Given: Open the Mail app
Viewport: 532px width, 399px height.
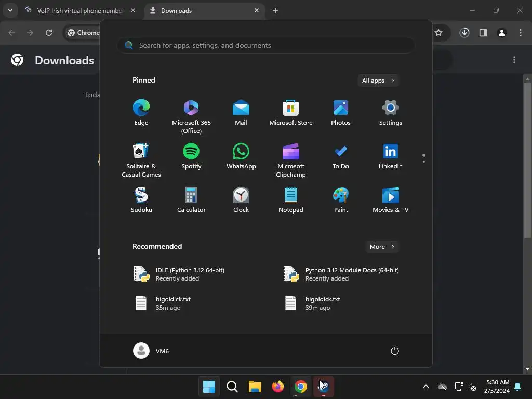Looking at the screenshot, I should (241, 113).
